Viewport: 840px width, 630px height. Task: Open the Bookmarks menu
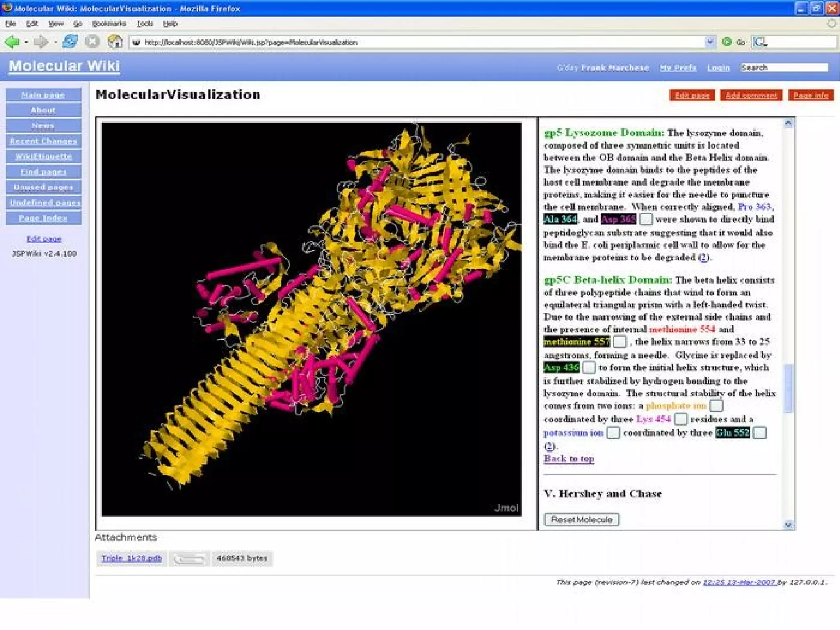(109, 23)
